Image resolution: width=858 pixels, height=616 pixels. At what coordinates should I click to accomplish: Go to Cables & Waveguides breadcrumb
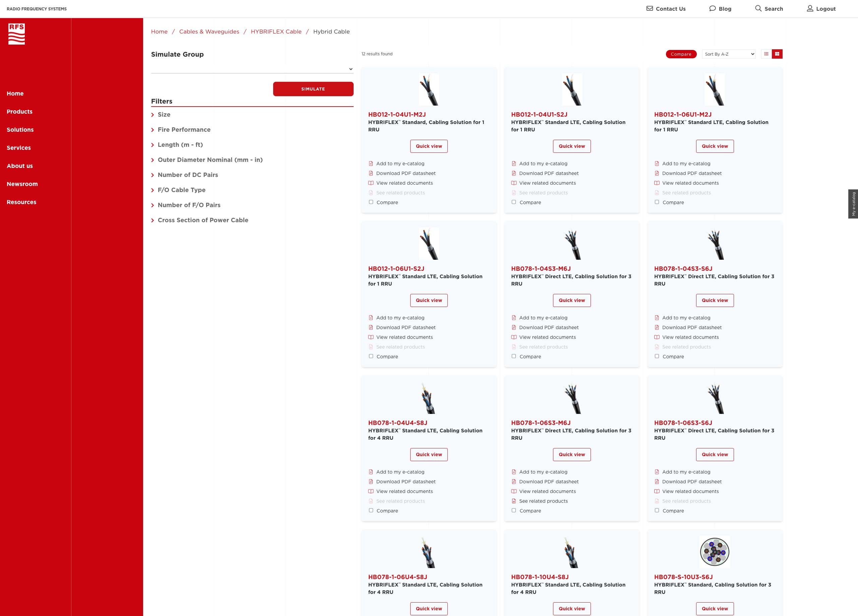209,32
